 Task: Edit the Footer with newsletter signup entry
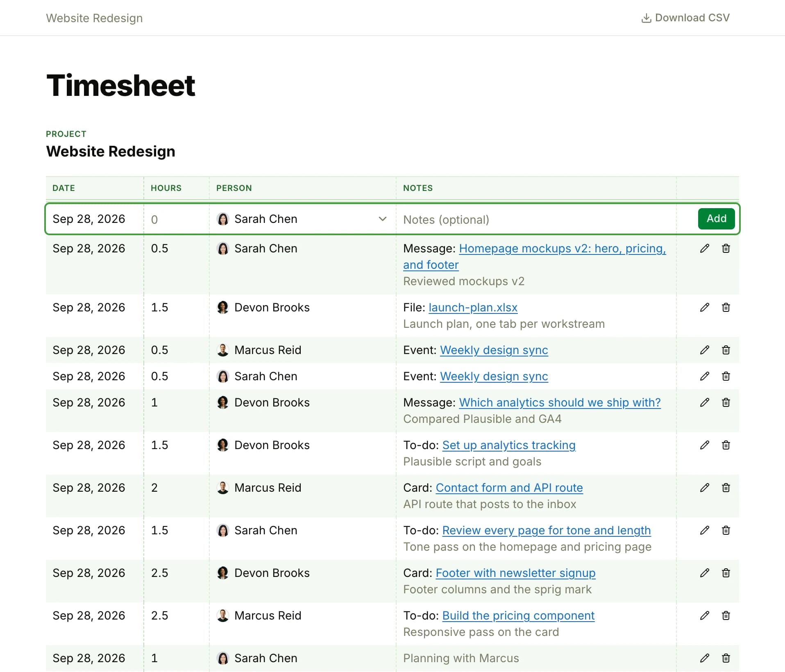point(704,573)
